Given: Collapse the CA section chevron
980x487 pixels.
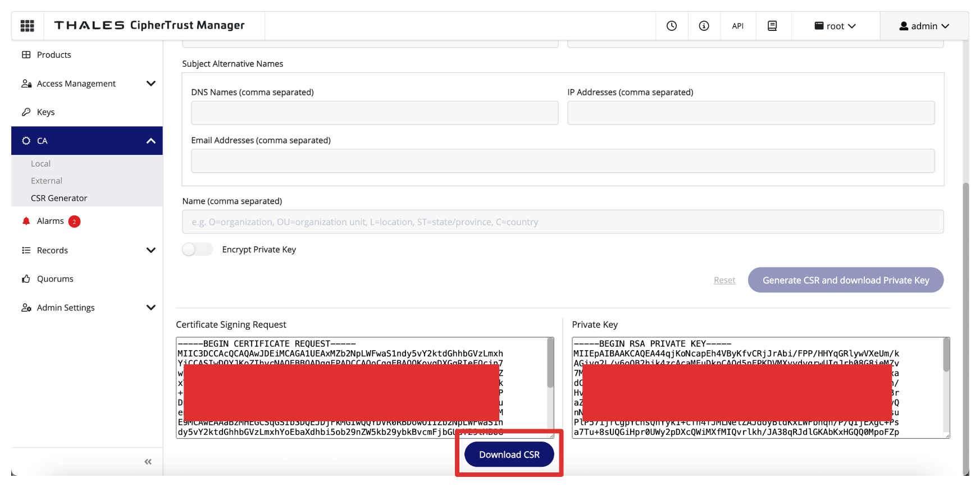Looking at the screenshot, I should (151, 141).
